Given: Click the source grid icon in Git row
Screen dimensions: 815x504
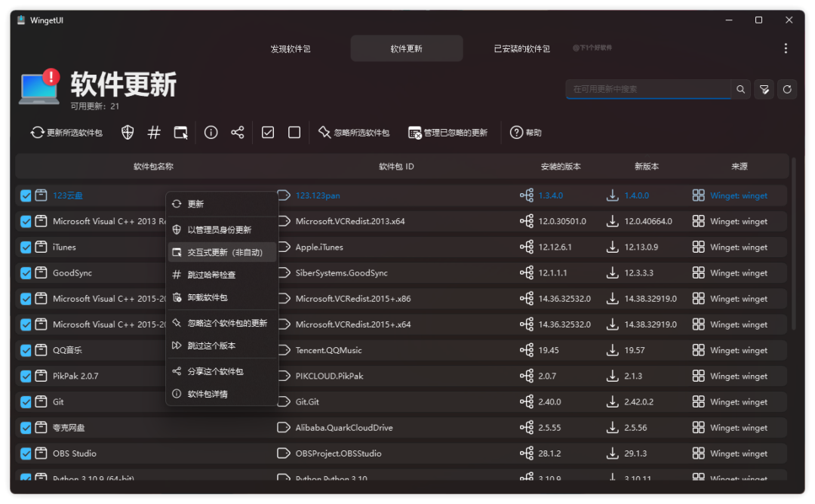Looking at the screenshot, I should [x=699, y=401].
